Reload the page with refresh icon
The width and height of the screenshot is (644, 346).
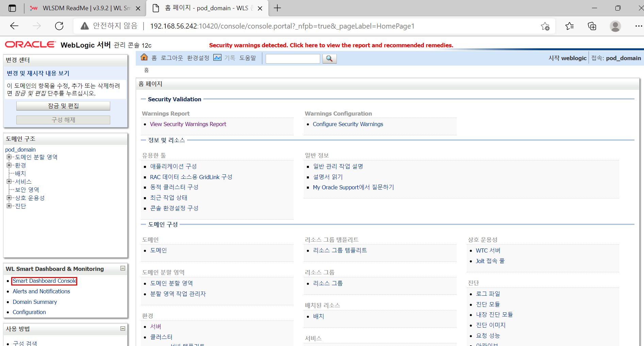tap(59, 26)
